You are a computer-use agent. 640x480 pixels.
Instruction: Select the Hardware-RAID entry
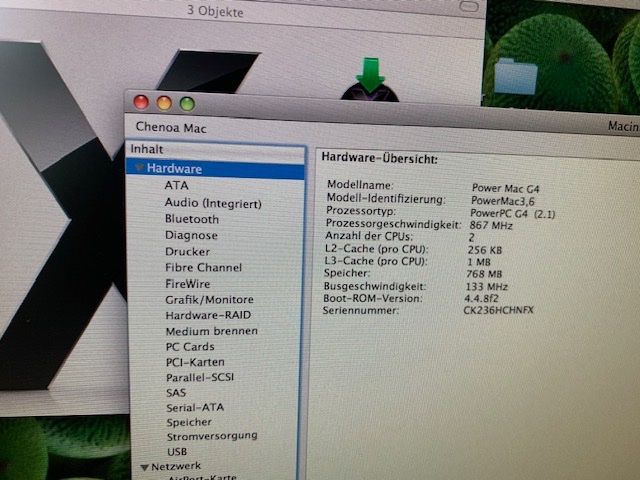click(x=208, y=315)
